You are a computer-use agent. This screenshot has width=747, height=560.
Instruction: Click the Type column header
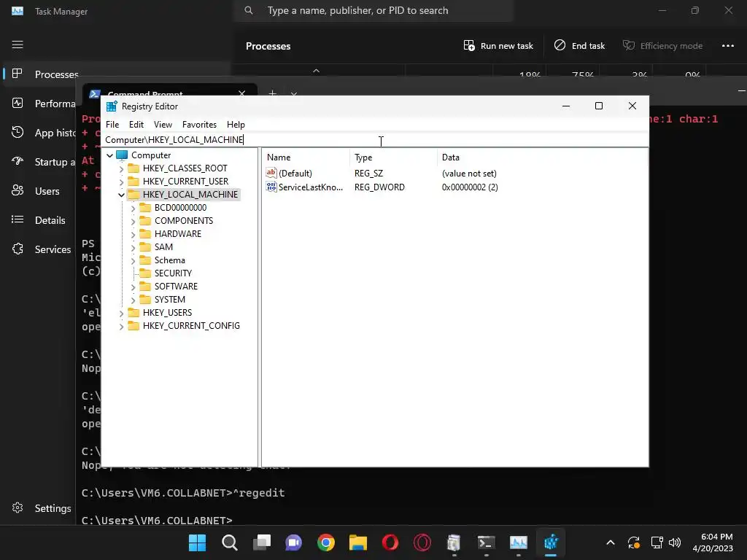[x=393, y=157]
